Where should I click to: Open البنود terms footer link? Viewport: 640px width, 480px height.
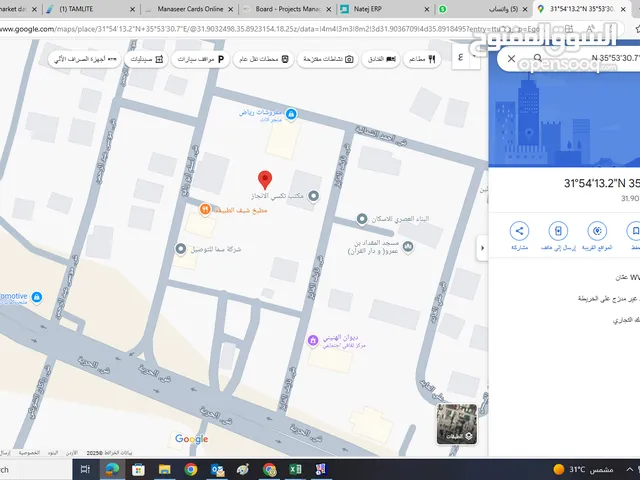tap(53, 453)
